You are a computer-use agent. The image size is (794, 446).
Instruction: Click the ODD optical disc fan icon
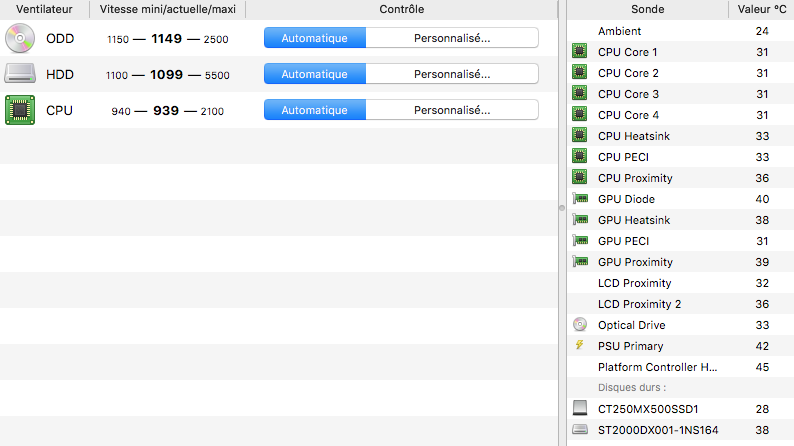pyautogui.click(x=20, y=38)
